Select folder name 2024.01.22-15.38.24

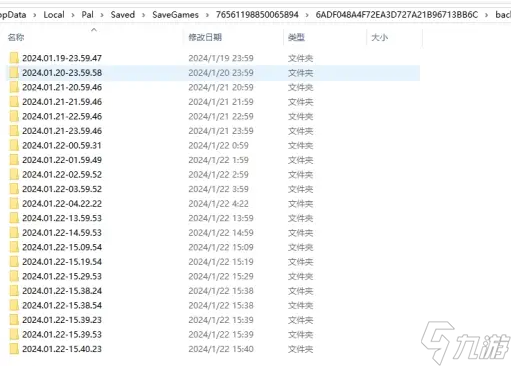click(x=62, y=291)
